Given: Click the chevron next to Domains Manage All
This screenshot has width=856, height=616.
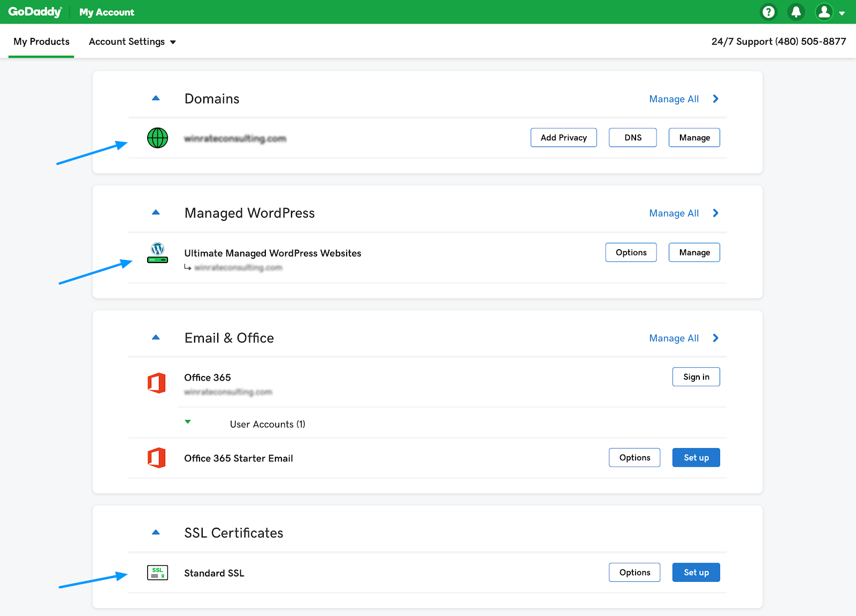Looking at the screenshot, I should pos(716,99).
